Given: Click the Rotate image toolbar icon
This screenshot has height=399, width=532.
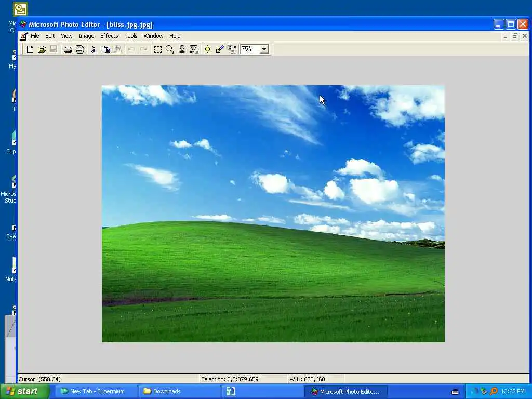Looking at the screenshot, I should [x=232, y=49].
